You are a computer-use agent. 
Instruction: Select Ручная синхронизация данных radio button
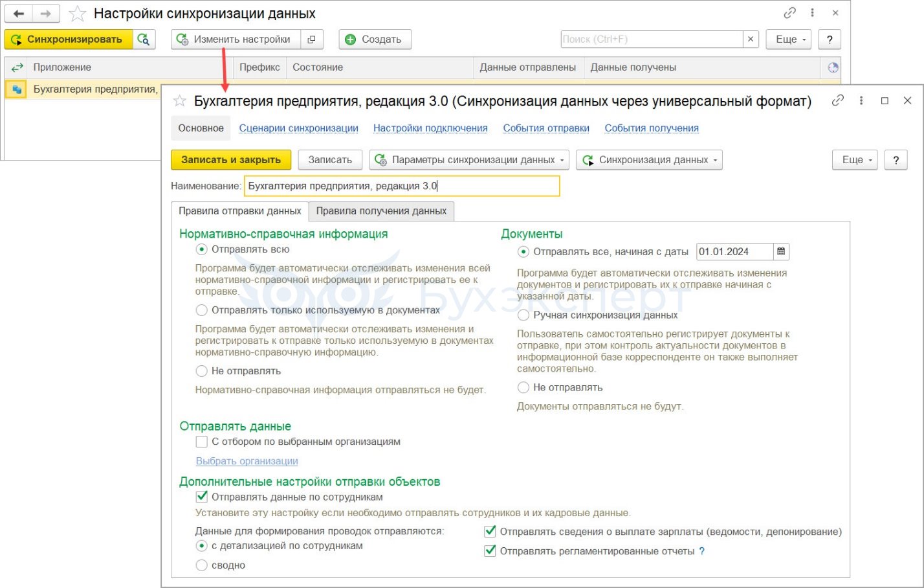coord(523,315)
